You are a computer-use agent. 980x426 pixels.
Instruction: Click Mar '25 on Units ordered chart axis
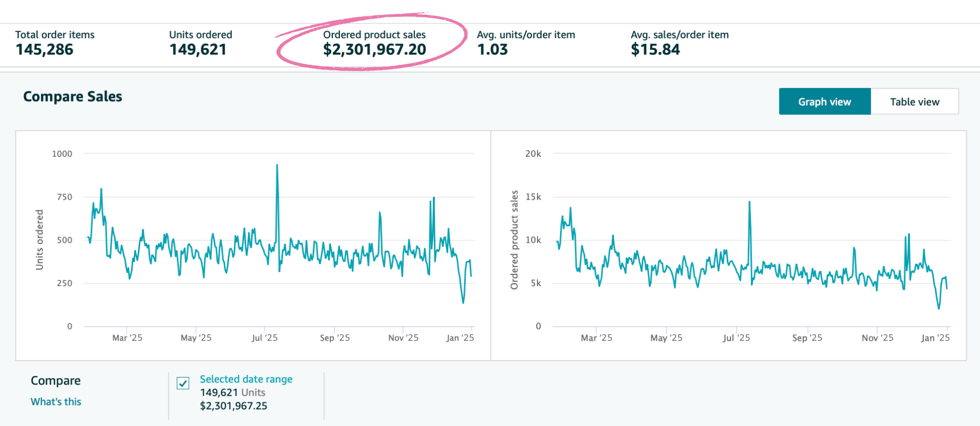pyautogui.click(x=127, y=338)
